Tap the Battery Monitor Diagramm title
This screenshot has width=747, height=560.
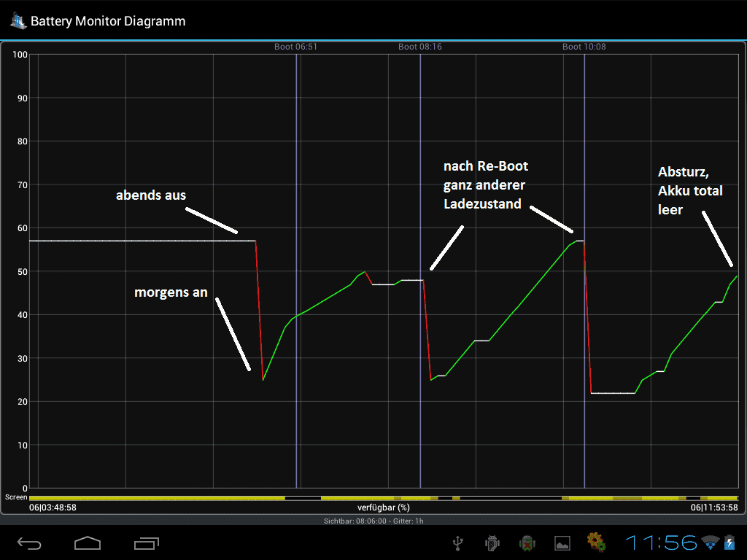point(108,21)
